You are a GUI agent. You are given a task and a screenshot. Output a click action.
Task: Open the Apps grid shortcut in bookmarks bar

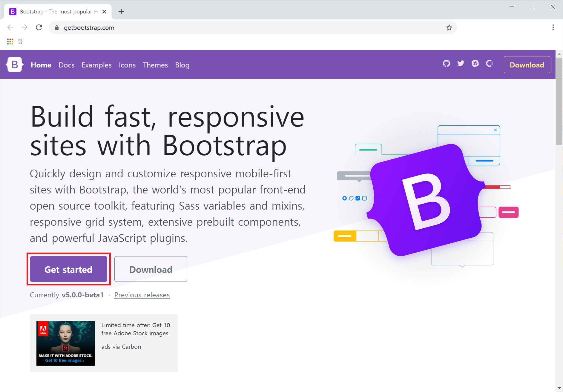(10, 41)
